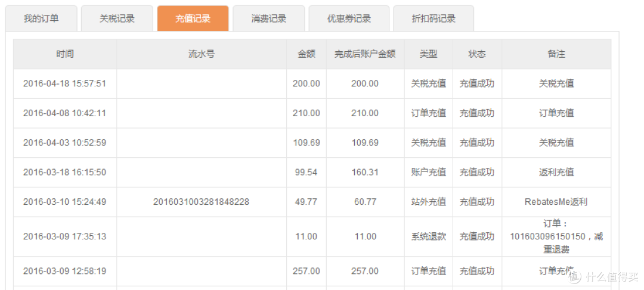
Task: Click the 160.31 account balance cell
Action: [x=365, y=172]
